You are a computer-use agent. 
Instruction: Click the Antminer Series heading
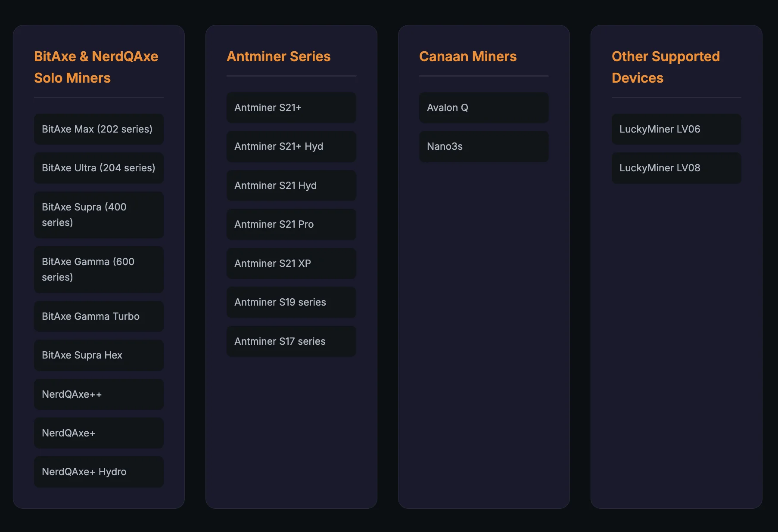pyautogui.click(x=279, y=56)
